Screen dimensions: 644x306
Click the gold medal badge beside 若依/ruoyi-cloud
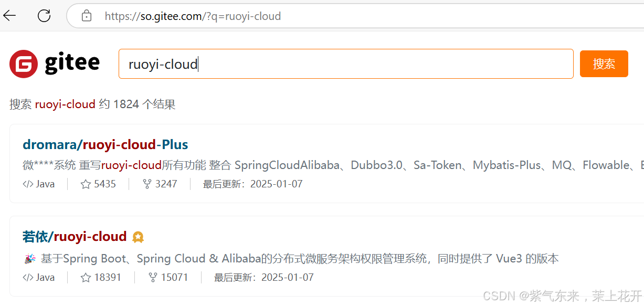(x=138, y=237)
